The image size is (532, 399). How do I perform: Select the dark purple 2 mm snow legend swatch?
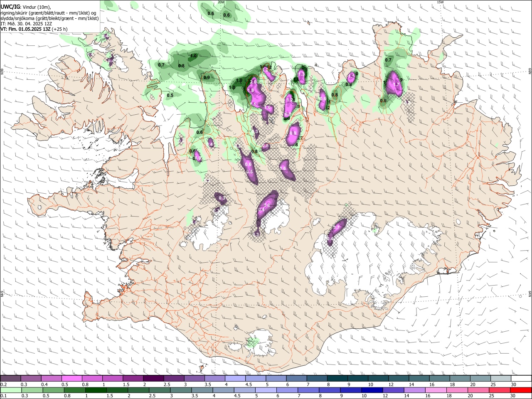tap(153, 378)
